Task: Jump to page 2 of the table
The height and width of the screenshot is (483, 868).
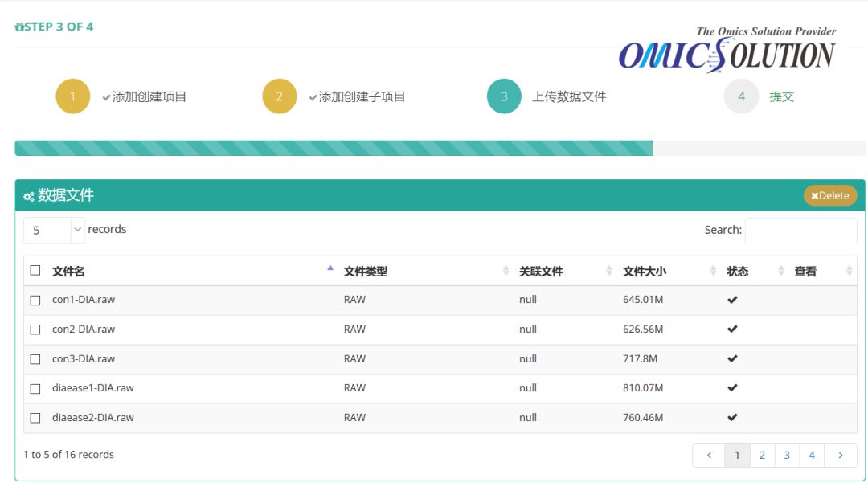Action: (x=762, y=456)
